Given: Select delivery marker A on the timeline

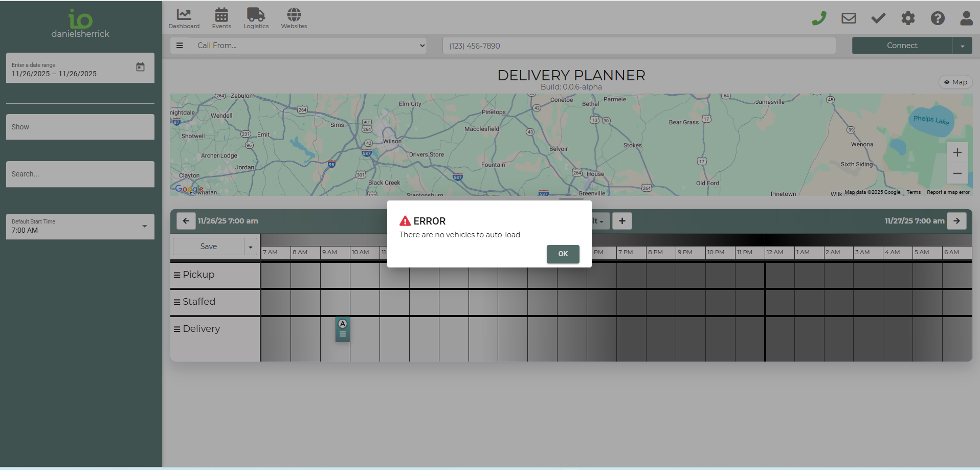Looking at the screenshot, I should click(343, 329).
